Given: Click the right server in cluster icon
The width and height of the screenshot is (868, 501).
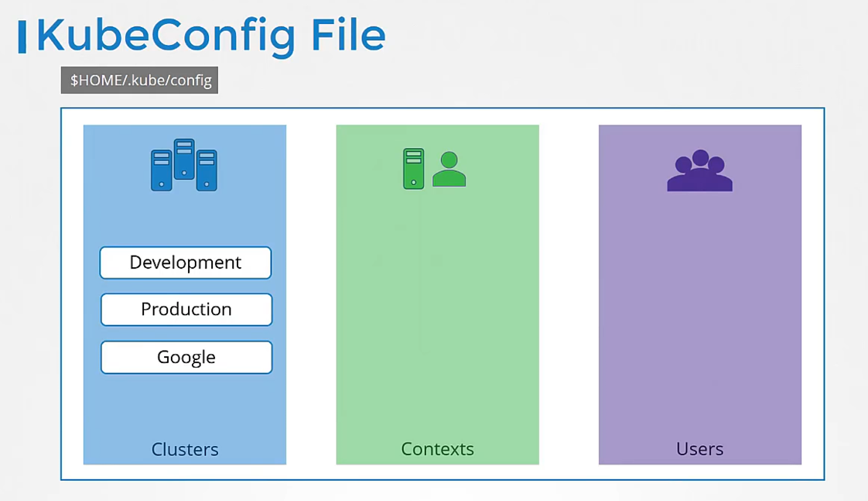Looking at the screenshot, I should pos(207,170).
